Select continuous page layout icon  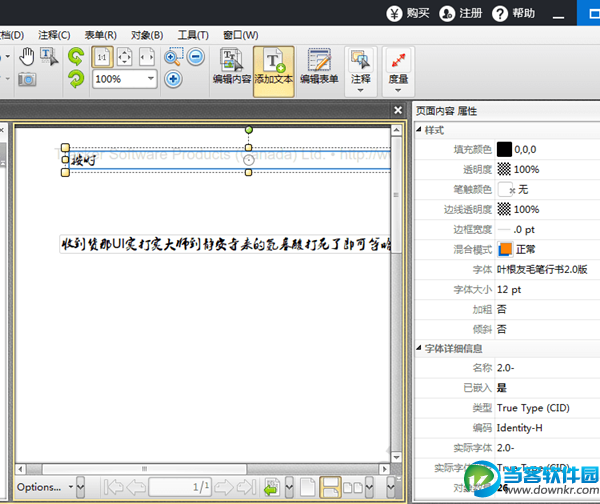coord(330,487)
